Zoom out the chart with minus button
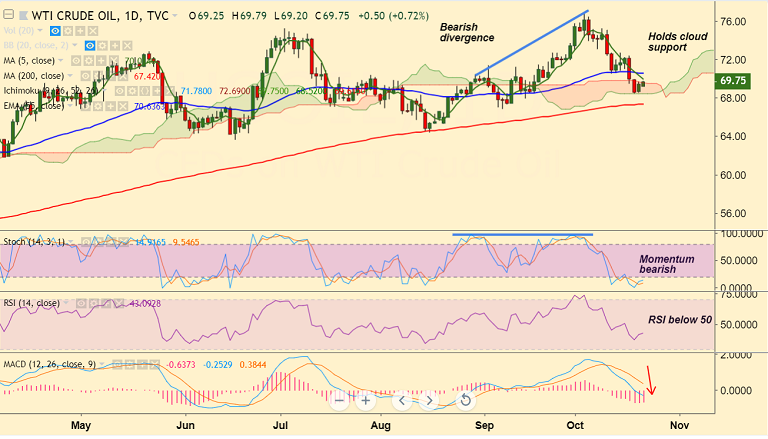This screenshot has height=439, width=768. 339,401
